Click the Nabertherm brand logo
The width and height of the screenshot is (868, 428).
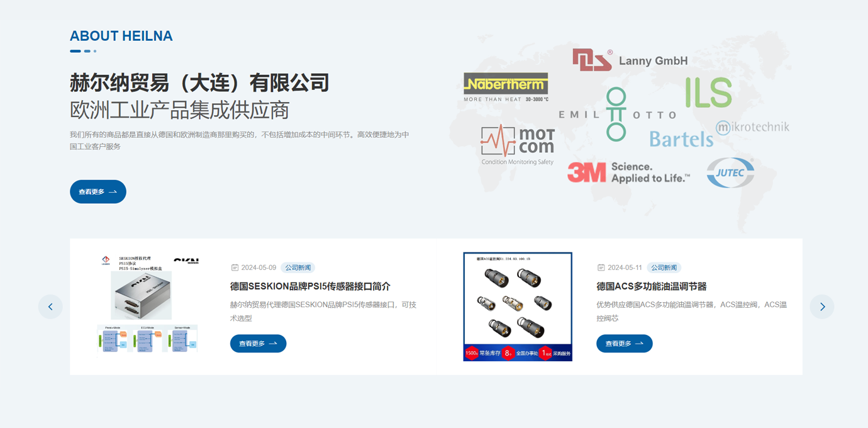[506, 87]
